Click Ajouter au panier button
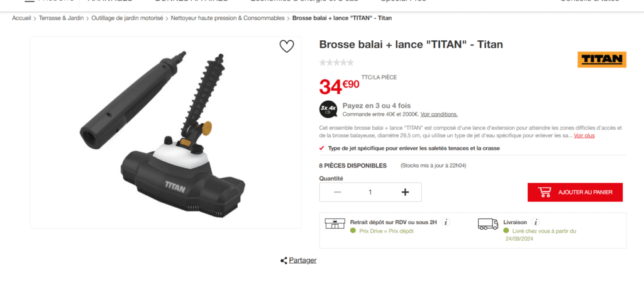Image resolution: width=644 pixels, height=301 pixels. pyautogui.click(x=575, y=192)
